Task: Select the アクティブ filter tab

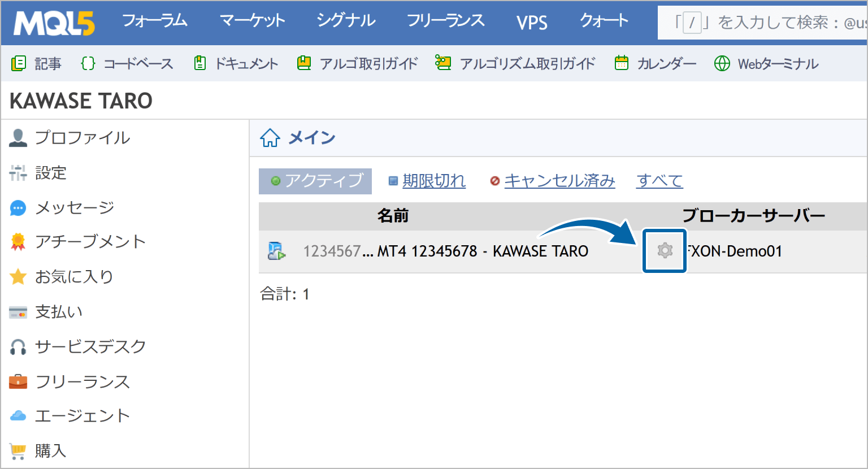Action: point(315,181)
